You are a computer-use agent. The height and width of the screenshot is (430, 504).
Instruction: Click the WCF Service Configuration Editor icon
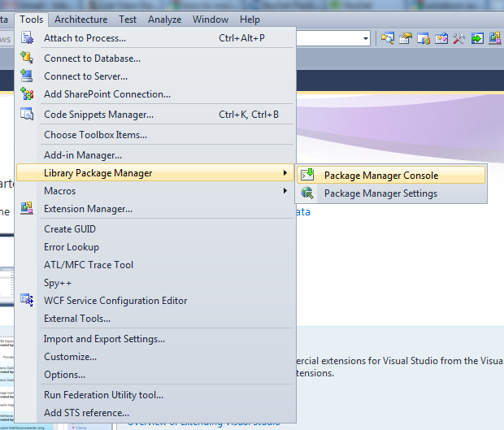point(27,301)
